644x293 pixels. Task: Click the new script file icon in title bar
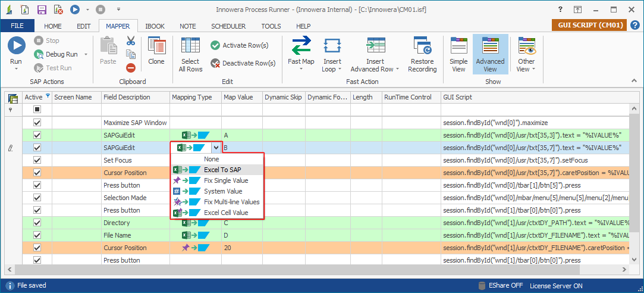click(x=24, y=9)
